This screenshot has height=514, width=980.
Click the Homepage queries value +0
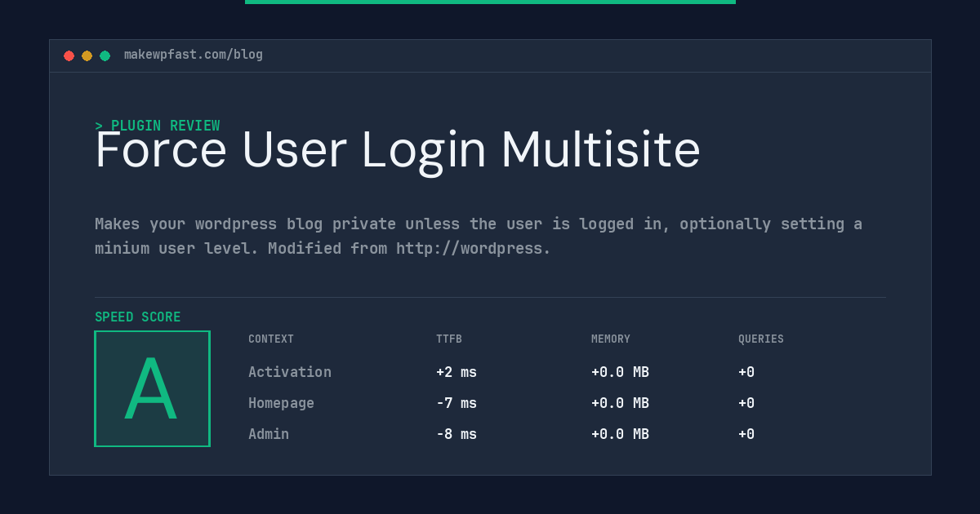click(746, 403)
